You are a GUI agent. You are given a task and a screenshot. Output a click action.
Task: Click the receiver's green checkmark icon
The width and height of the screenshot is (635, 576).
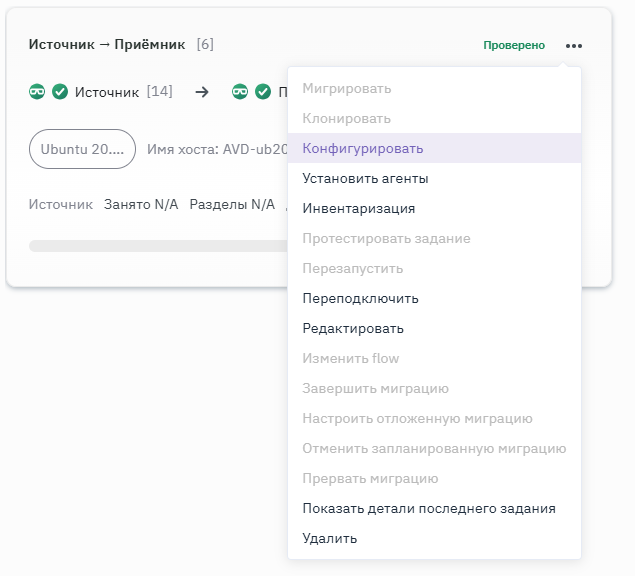click(263, 92)
